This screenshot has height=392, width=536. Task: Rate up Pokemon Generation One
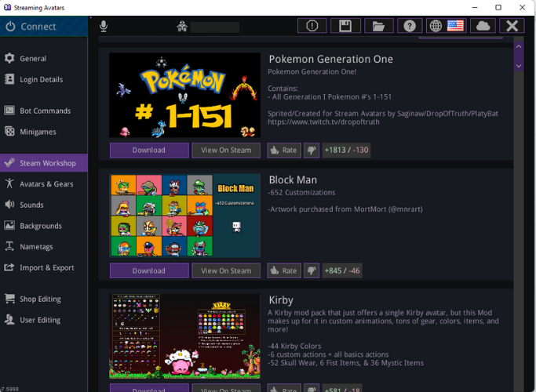click(284, 151)
